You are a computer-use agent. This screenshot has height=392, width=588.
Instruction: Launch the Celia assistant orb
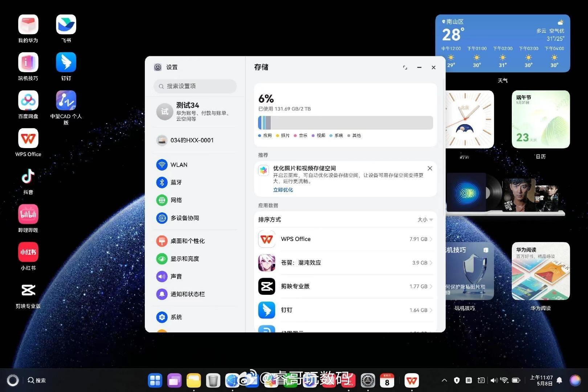[575, 380]
